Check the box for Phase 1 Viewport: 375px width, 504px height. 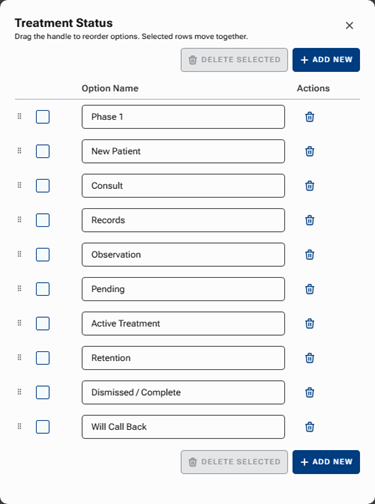(x=43, y=117)
